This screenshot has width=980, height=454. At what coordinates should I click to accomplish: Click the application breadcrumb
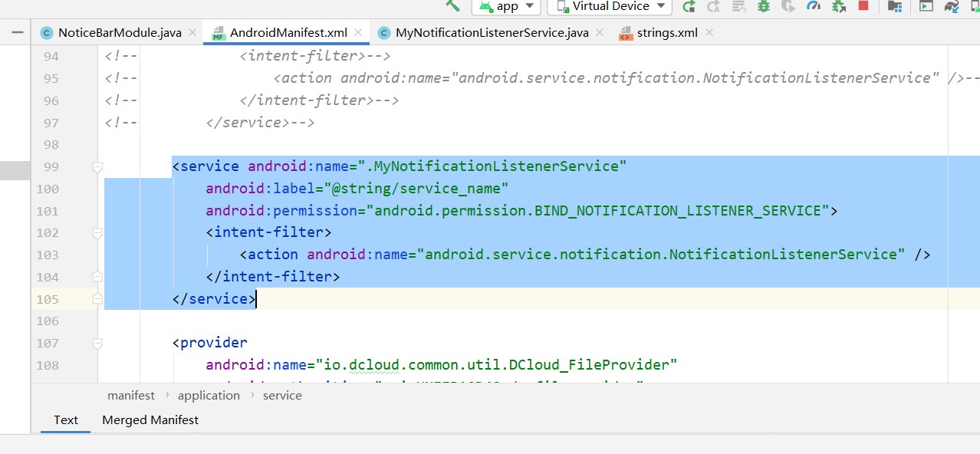tap(209, 396)
